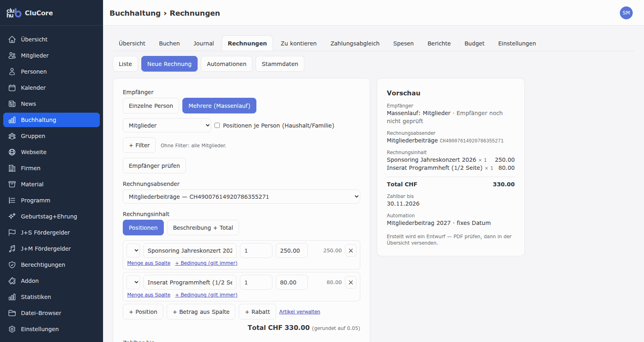The height and width of the screenshot is (342, 644).
Task: Open the Berechtigungen shield icon
Action: click(x=12, y=265)
